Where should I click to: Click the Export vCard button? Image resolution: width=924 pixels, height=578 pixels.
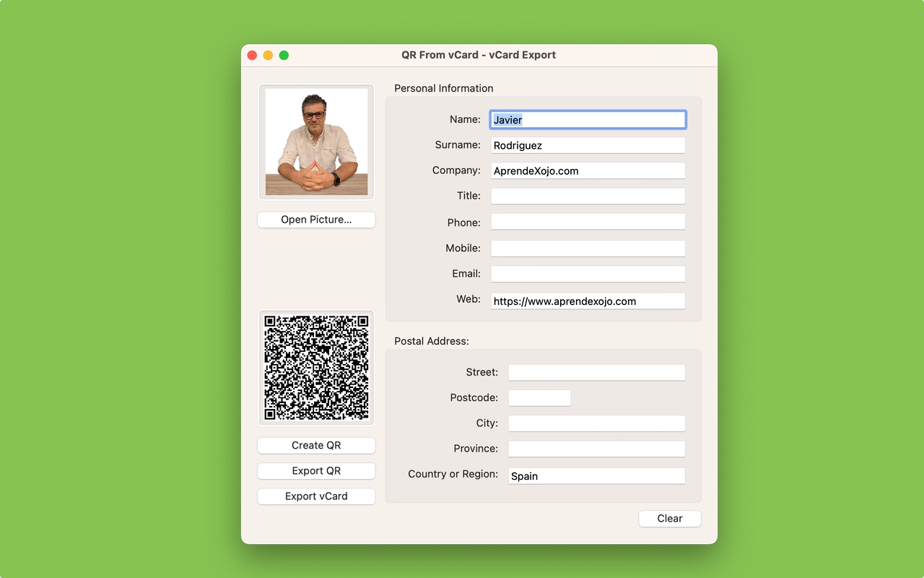tap(316, 496)
